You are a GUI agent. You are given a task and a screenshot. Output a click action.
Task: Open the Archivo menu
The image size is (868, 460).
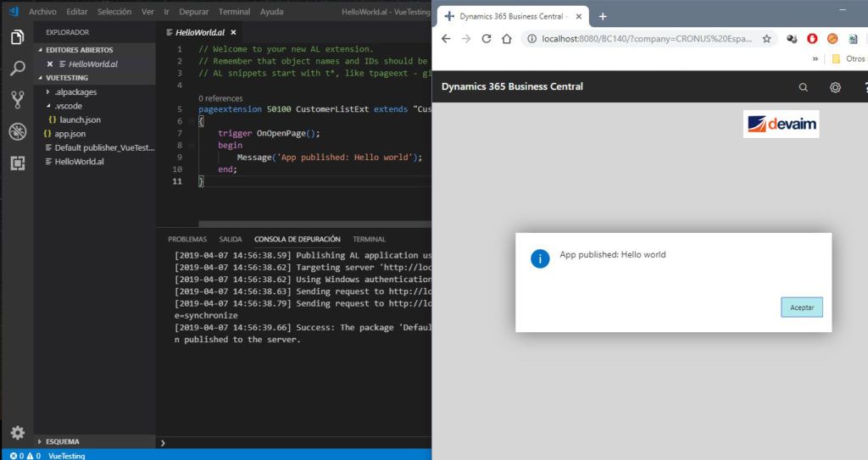click(42, 12)
